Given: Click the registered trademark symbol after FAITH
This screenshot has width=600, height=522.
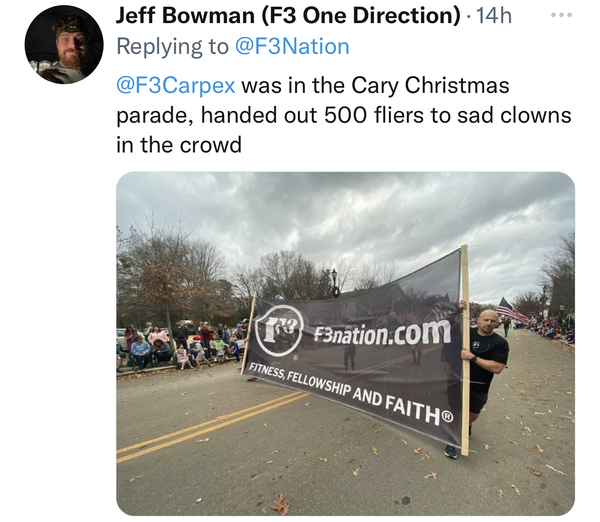Looking at the screenshot, I should [x=448, y=416].
